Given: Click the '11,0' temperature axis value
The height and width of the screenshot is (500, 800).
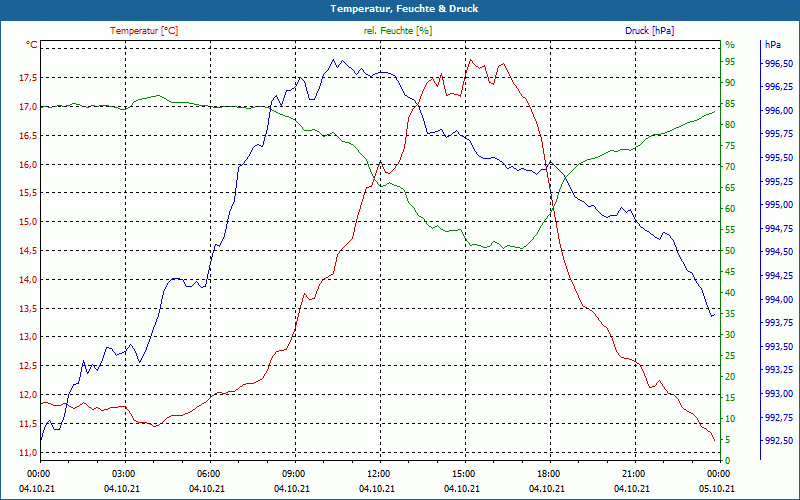Looking at the screenshot, I should [28, 453].
